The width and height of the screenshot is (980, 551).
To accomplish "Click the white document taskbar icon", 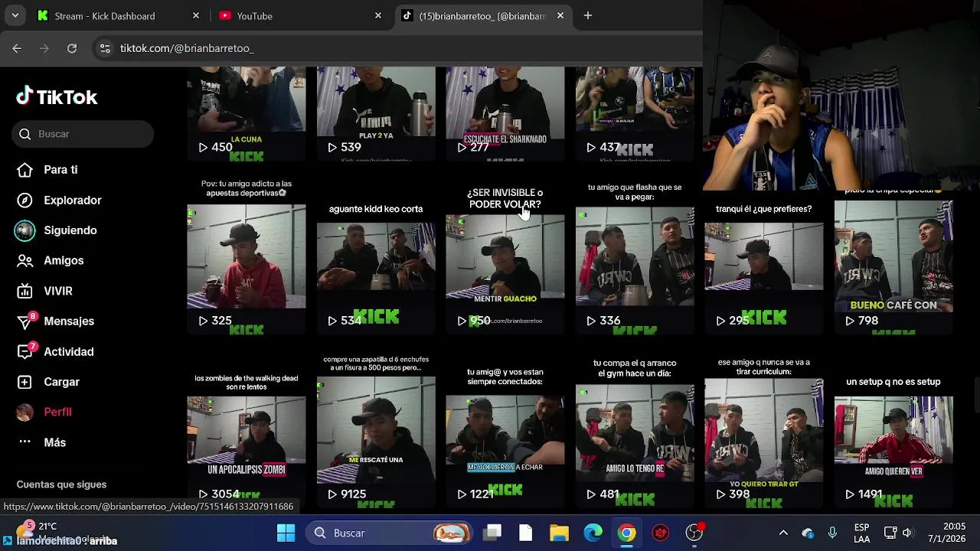I will click(525, 533).
